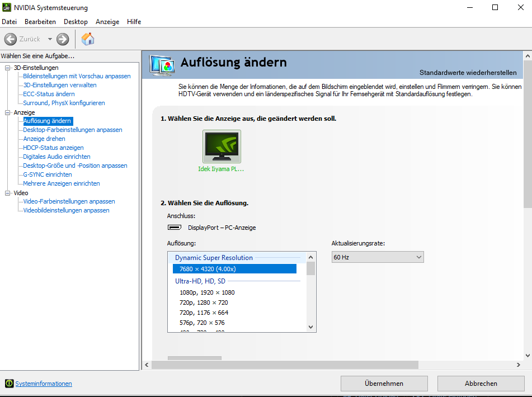Click the main panel scroll down arrow
Screen dimensions: 532x397
(x=528, y=356)
